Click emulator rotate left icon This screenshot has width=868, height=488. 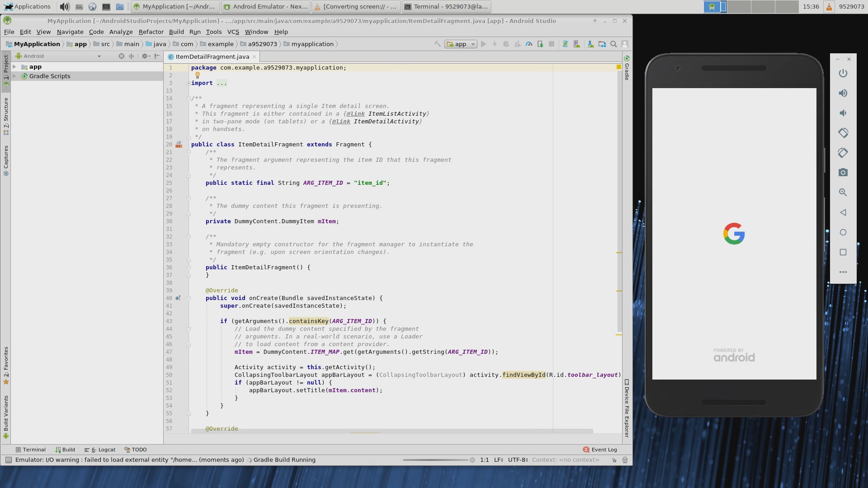(x=843, y=133)
